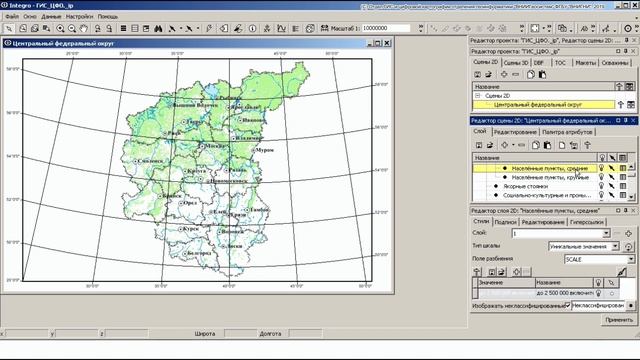This screenshot has height=360, width=640.
Task: Open the Данные menu
Action: tap(51, 17)
